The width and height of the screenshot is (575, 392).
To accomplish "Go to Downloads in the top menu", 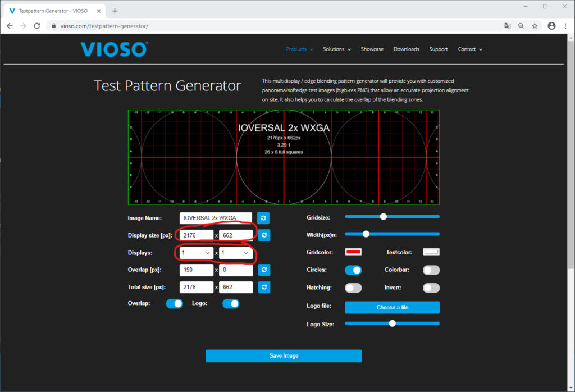I will [406, 49].
